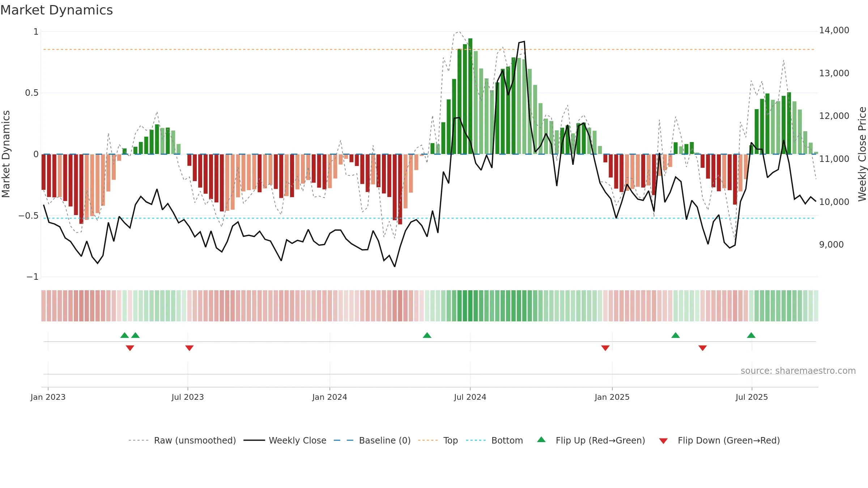Toggle the Baseline (0) legend entry
This screenshot has height=488, width=868.
click(372, 440)
